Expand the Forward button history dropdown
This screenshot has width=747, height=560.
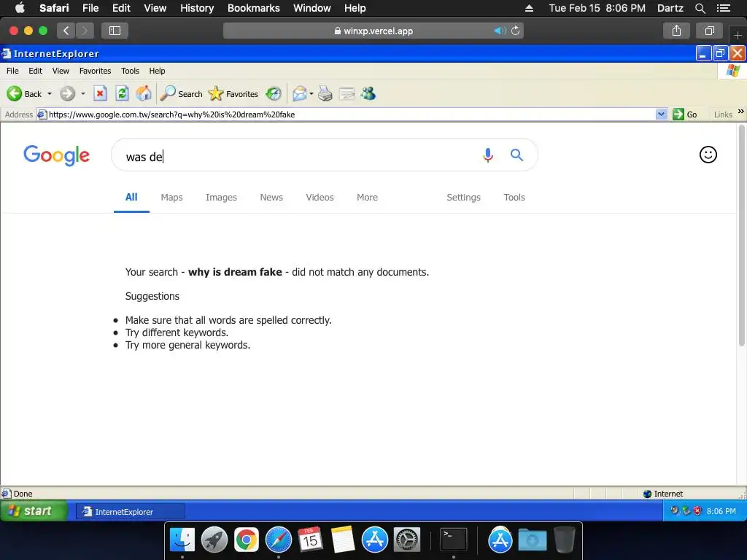[x=83, y=94]
